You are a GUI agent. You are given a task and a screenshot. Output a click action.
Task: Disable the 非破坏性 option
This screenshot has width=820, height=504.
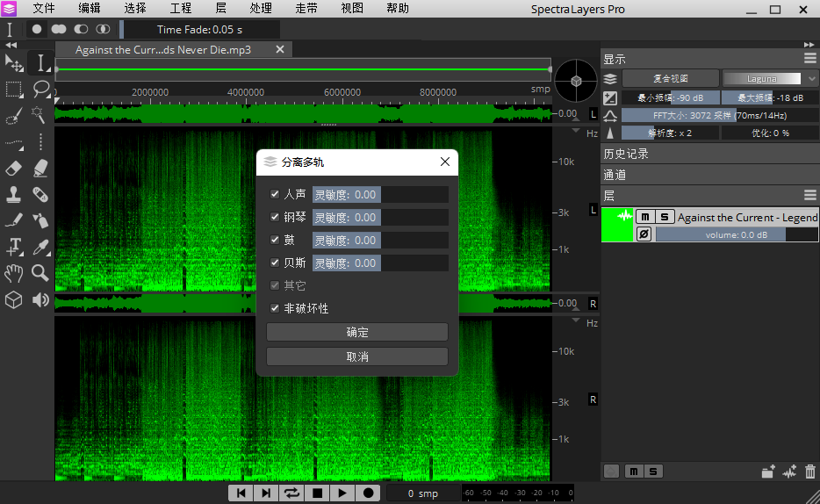pyautogui.click(x=275, y=308)
